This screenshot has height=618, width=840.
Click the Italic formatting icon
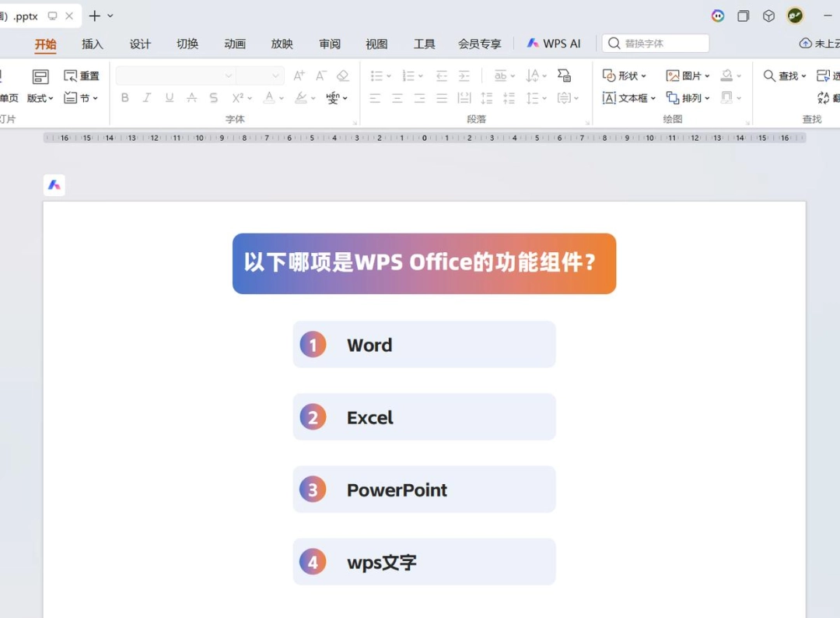pyautogui.click(x=147, y=97)
